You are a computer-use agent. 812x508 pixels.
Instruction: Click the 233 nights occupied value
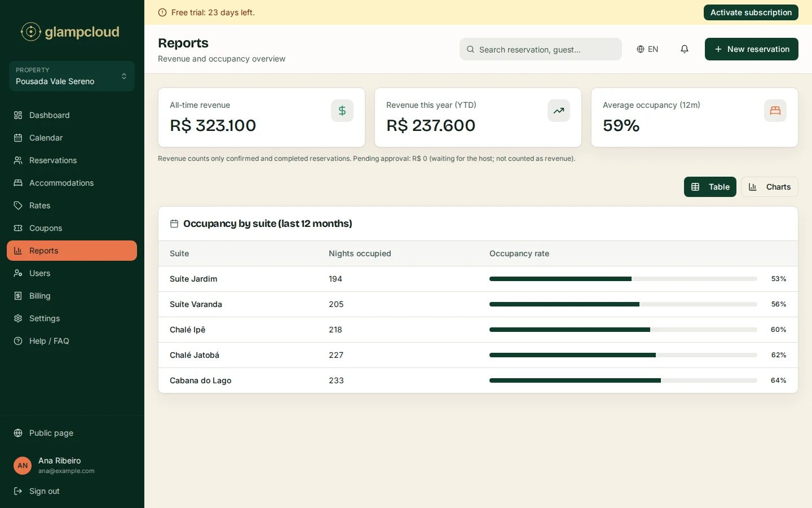click(x=336, y=380)
